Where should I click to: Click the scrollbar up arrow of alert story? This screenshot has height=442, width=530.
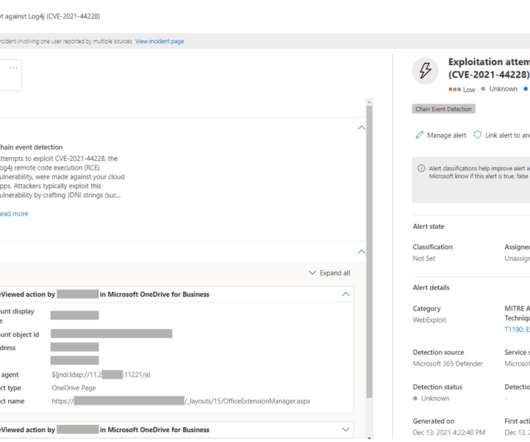click(369, 102)
